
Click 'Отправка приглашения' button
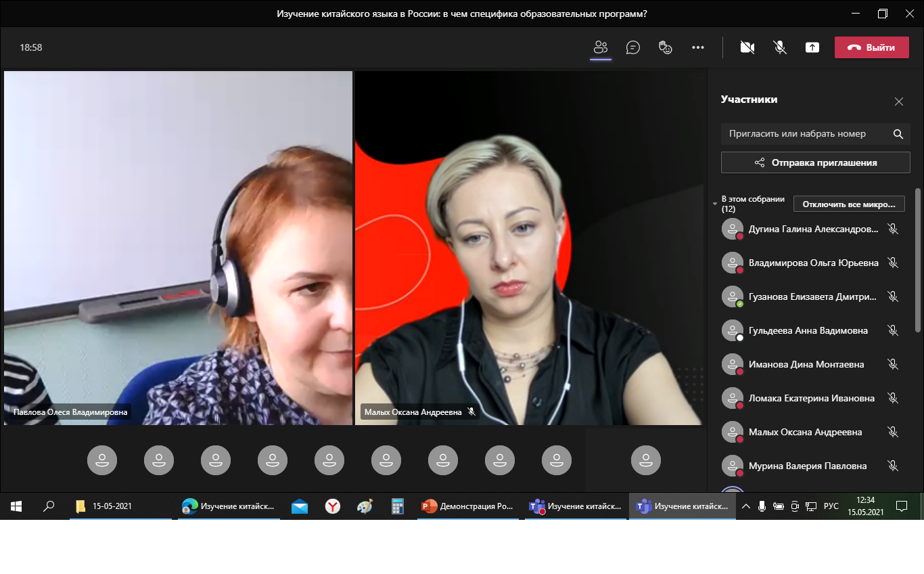pos(815,162)
